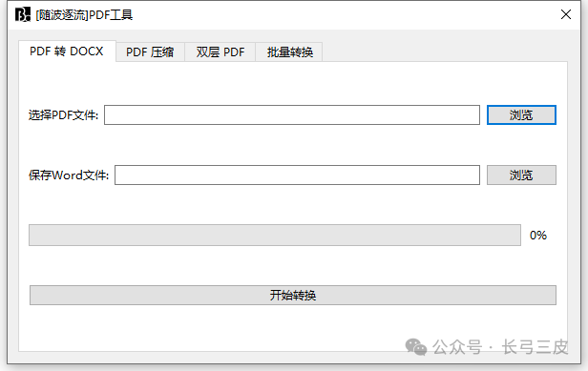
Task: Click 浏览 button beside the PDF file field
Action: tap(521, 115)
